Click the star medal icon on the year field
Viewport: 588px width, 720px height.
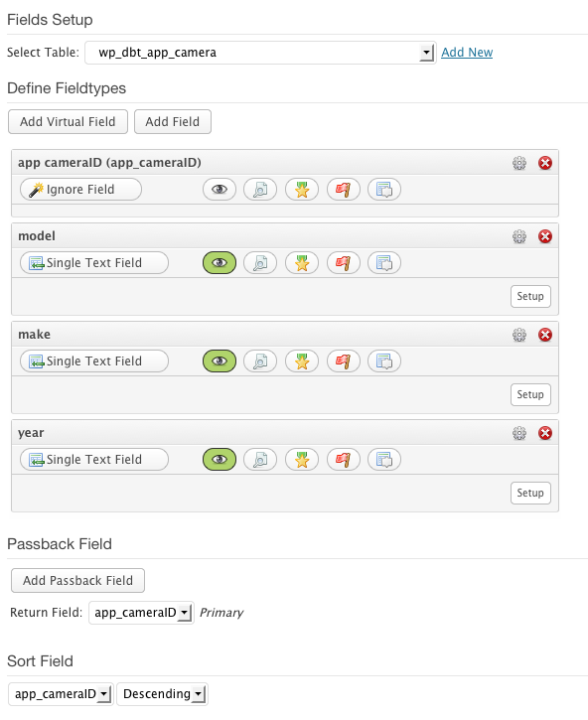pos(302,459)
